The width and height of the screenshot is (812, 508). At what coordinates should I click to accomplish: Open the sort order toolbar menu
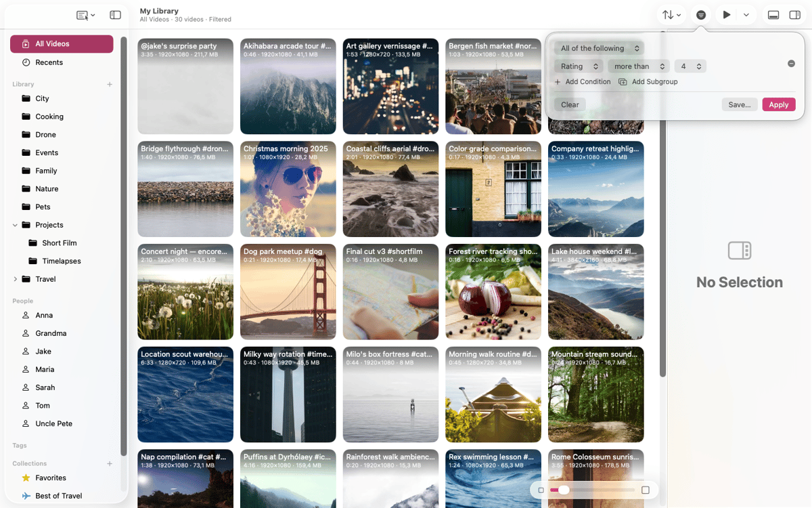(x=671, y=15)
